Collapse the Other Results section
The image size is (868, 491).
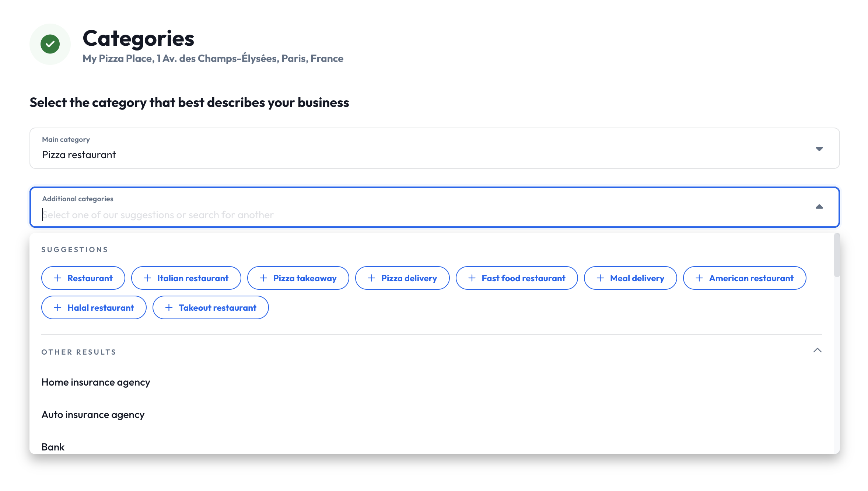tap(818, 351)
